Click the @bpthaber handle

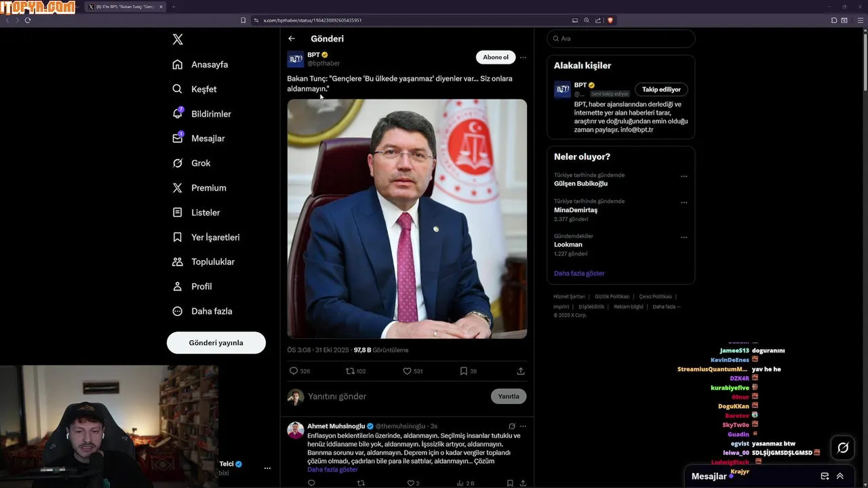[x=323, y=63]
